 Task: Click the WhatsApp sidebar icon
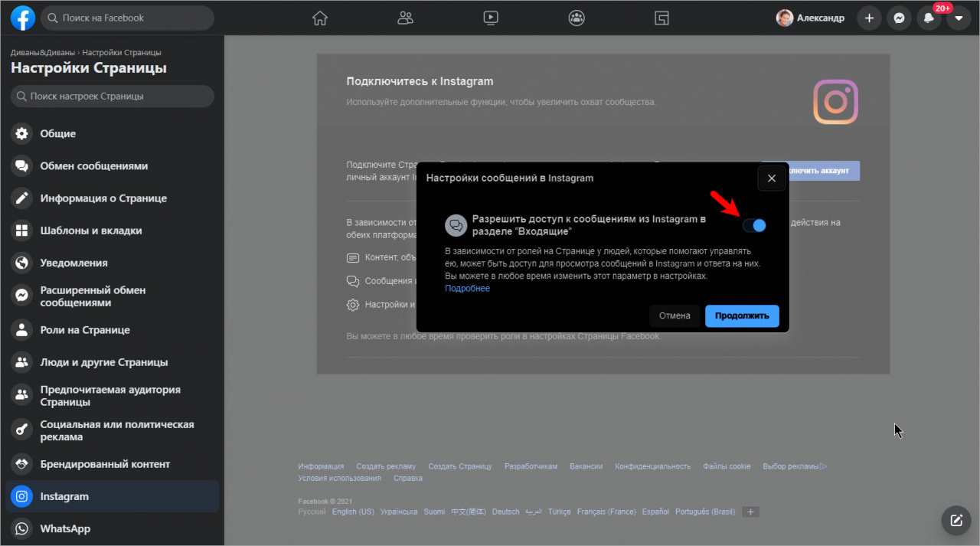22,528
